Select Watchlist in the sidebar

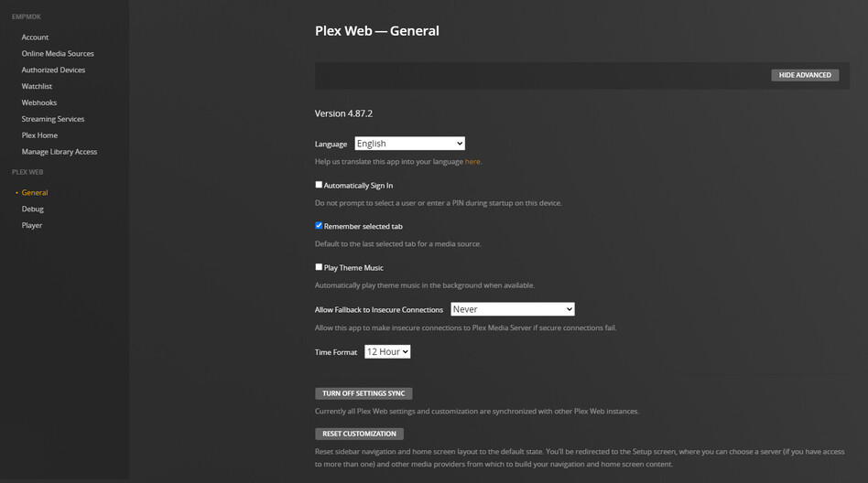pos(37,87)
